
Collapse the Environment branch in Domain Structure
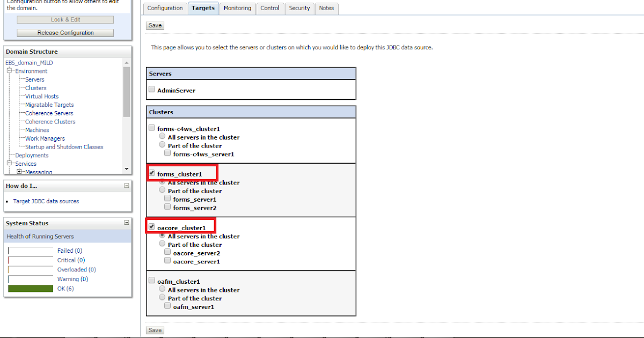pos(8,70)
